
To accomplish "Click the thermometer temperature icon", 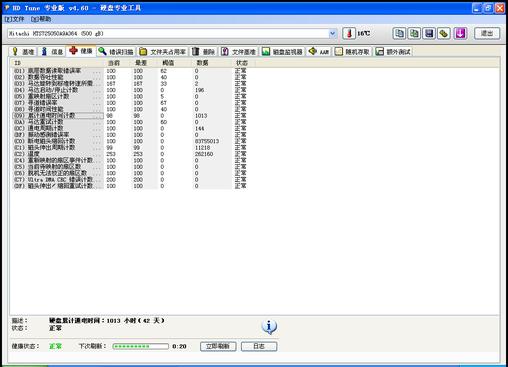I will coord(349,33).
